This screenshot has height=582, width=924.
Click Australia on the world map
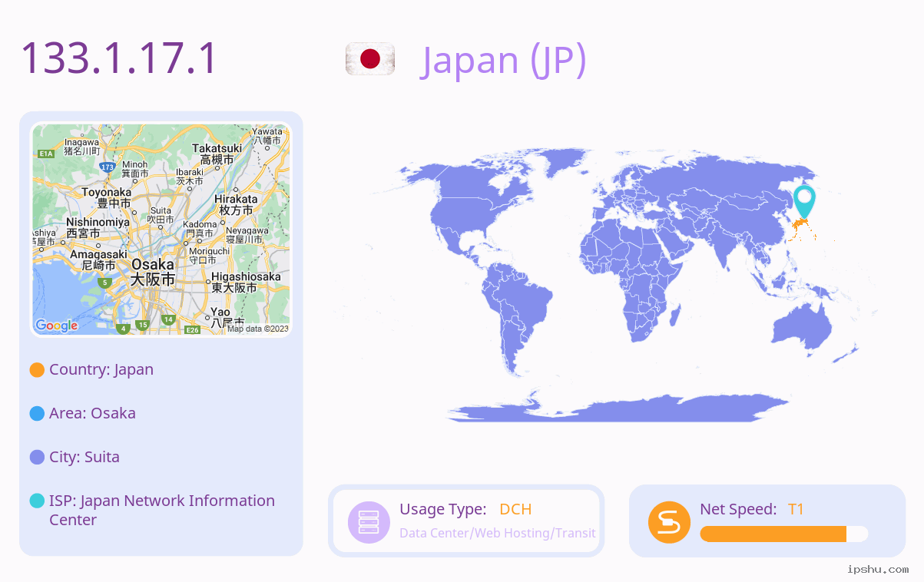[803, 329]
